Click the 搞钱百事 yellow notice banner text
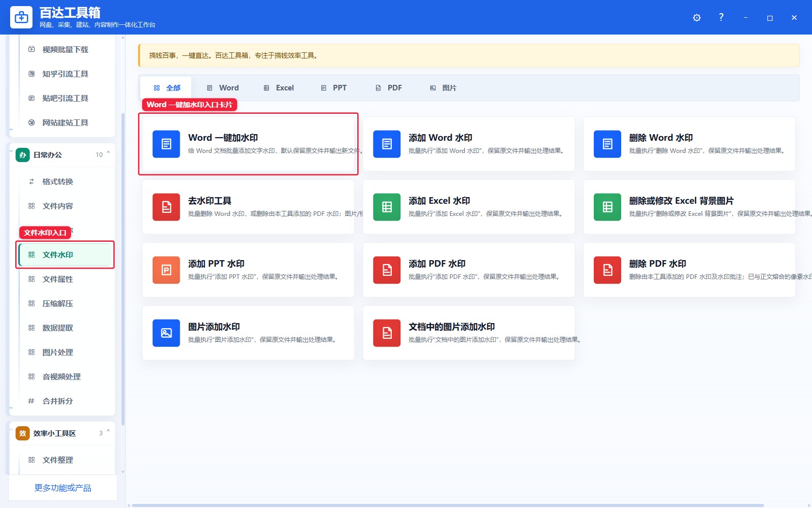 [234, 55]
